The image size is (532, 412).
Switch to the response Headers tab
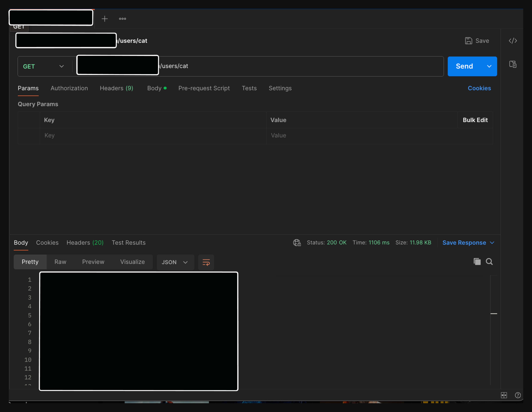(x=85, y=243)
